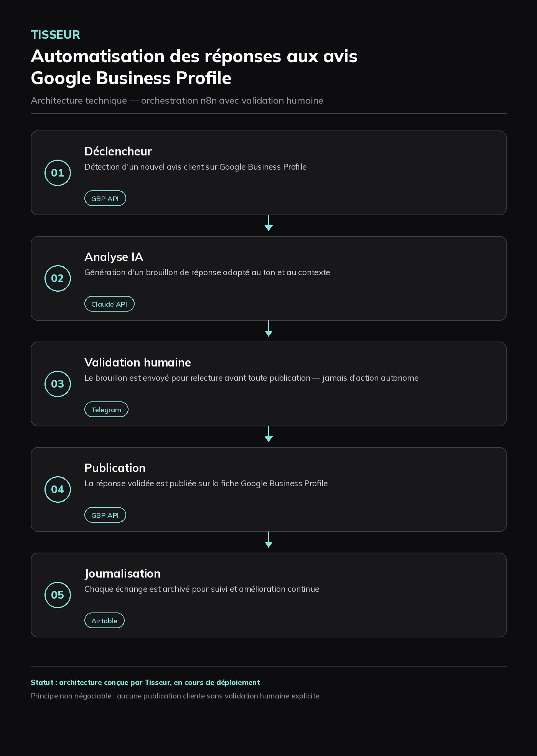Click the GBP API tag under Publication
Viewport: 537px width, 756px height.
105,515
